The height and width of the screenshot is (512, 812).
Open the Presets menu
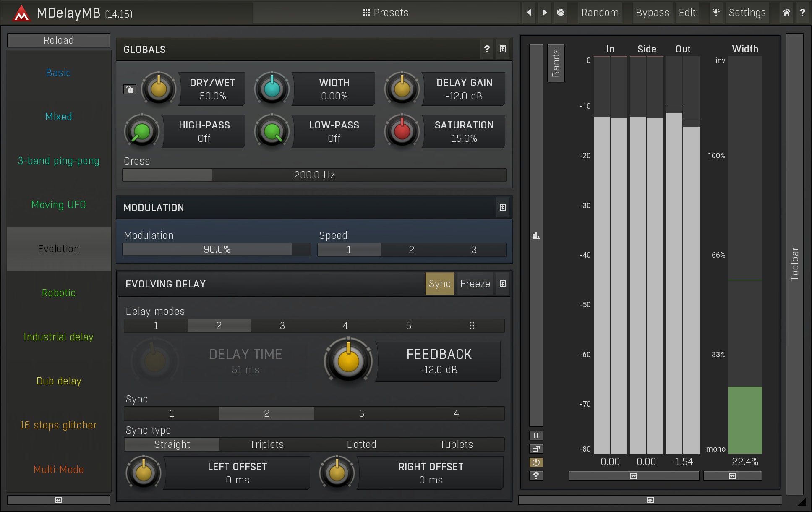pos(385,13)
